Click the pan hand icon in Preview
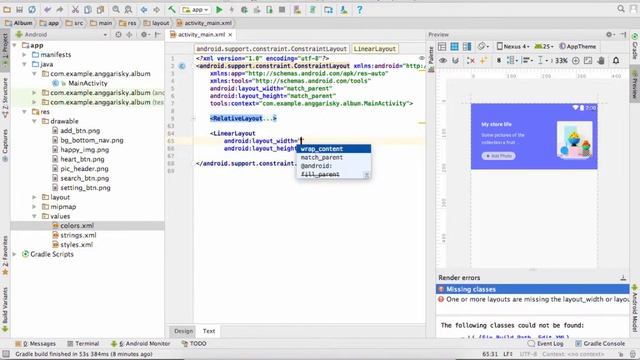 click(601, 60)
